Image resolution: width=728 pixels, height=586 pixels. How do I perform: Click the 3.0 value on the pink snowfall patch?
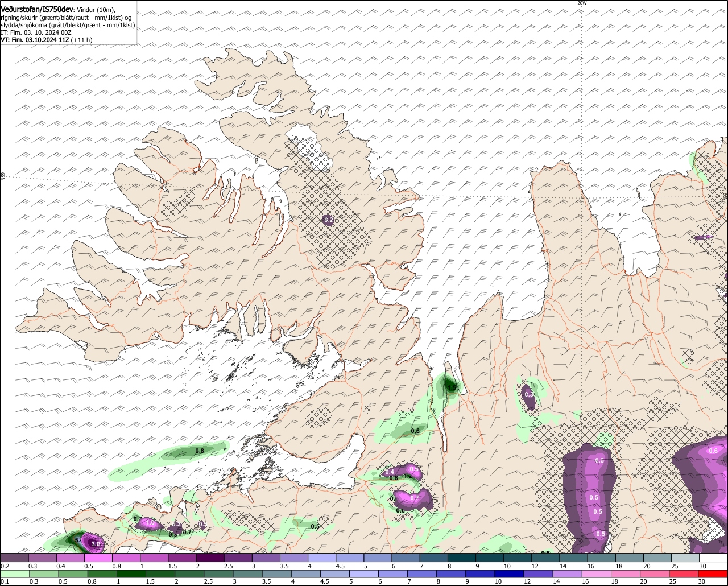(x=96, y=544)
